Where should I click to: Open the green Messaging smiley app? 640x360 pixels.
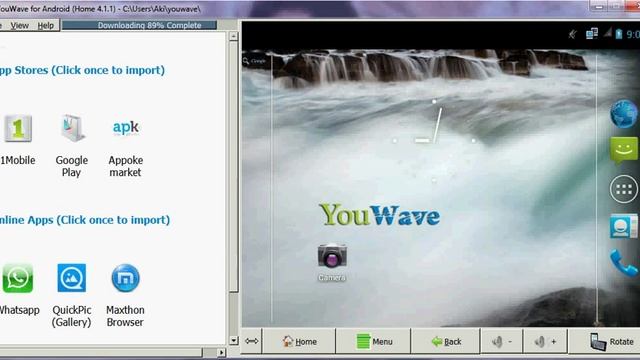[624, 150]
